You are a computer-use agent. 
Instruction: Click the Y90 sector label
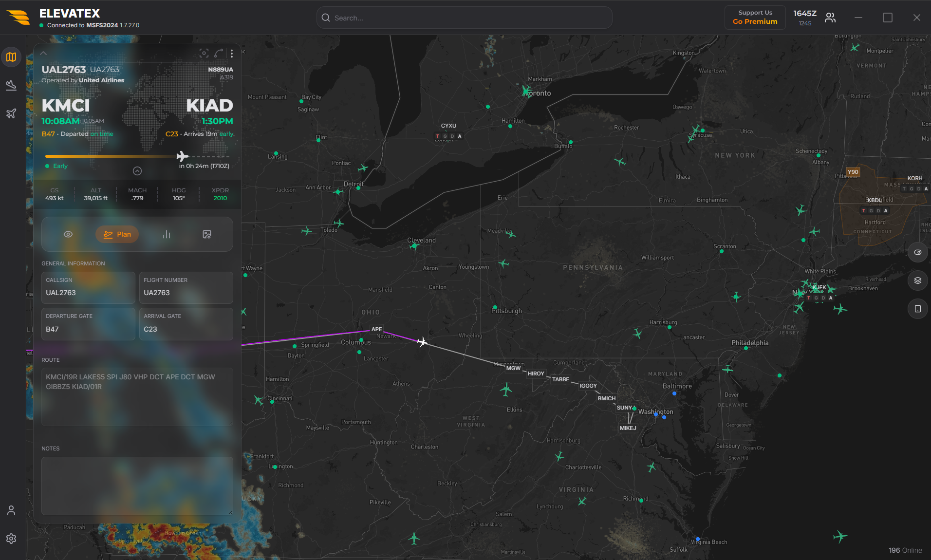click(x=853, y=172)
